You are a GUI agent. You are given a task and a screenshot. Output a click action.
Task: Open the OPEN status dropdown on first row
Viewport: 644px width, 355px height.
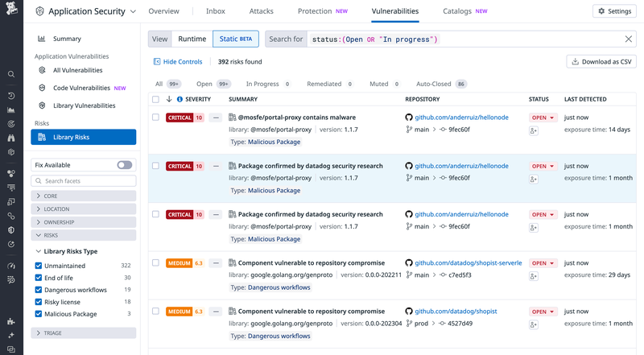point(543,118)
